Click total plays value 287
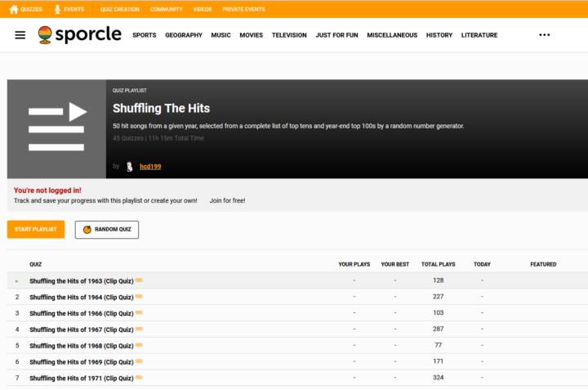 tap(438, 329)
